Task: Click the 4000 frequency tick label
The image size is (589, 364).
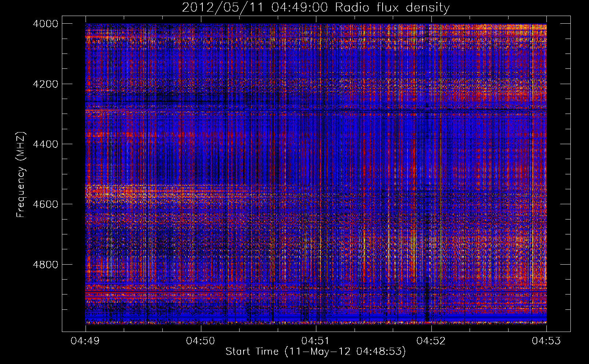Action: (46, 24)
